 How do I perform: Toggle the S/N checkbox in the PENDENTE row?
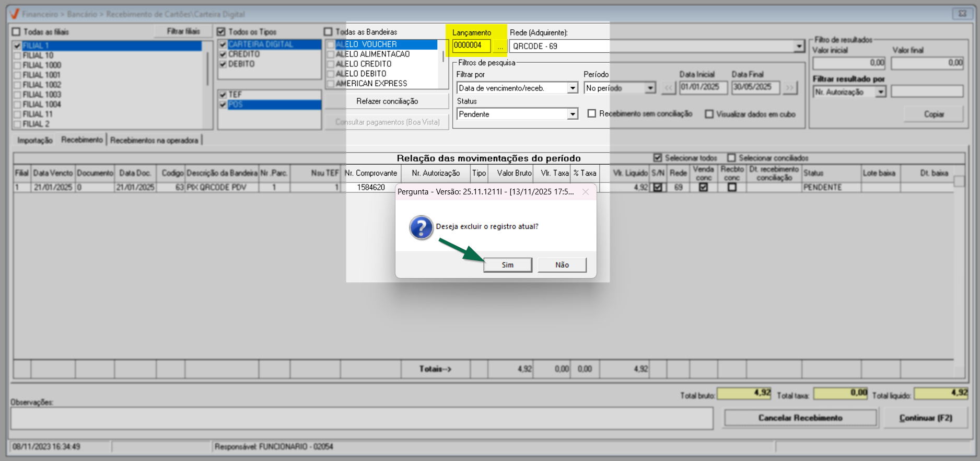pyautogui.click(x=658, y=187)
